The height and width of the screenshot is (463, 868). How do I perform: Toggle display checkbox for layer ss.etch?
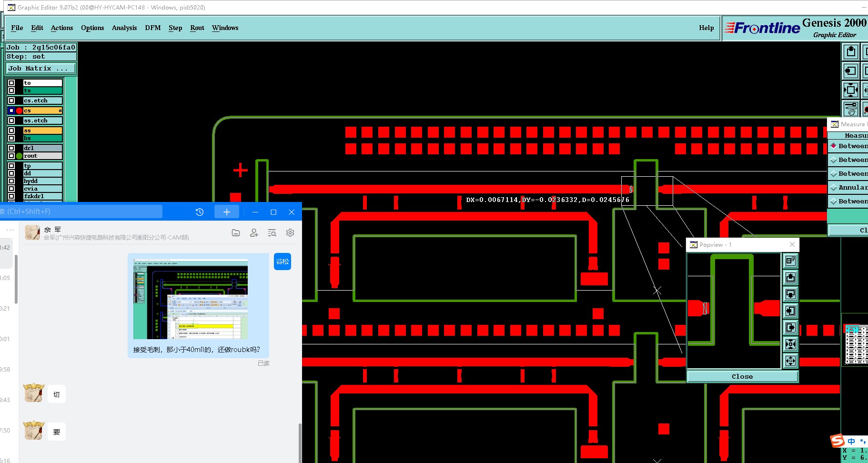tap(11, 121)
